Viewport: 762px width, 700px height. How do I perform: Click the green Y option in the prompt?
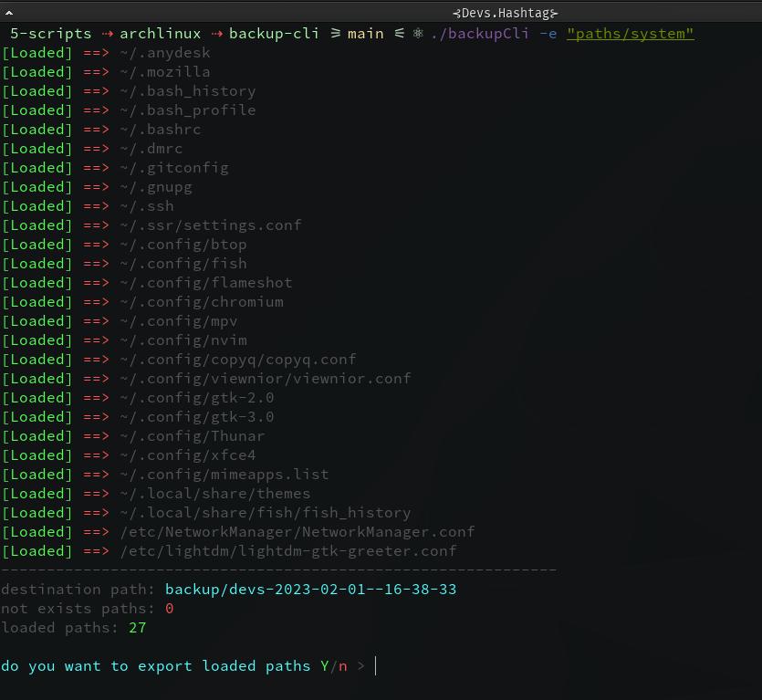tap(325, 666)
